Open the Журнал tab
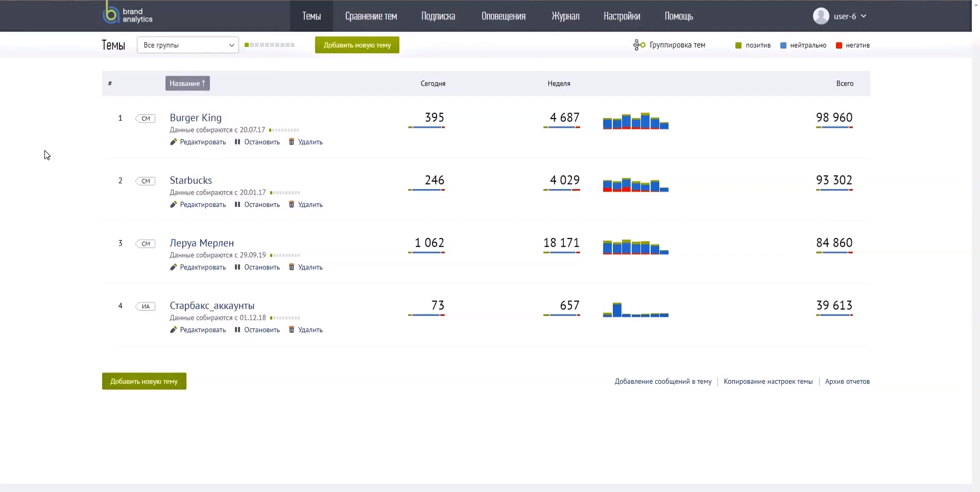 [565, 16]
